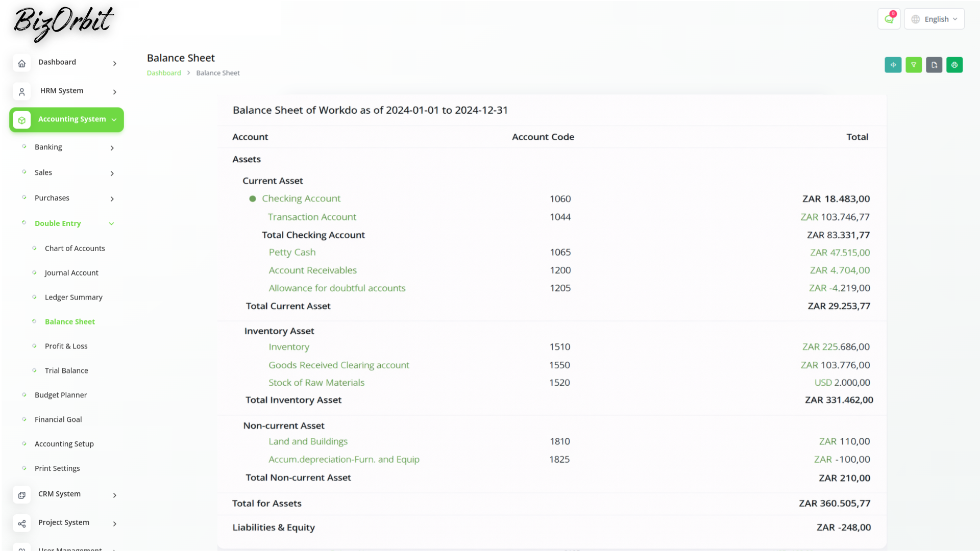Expand the Sales submenu arrow

112,173
